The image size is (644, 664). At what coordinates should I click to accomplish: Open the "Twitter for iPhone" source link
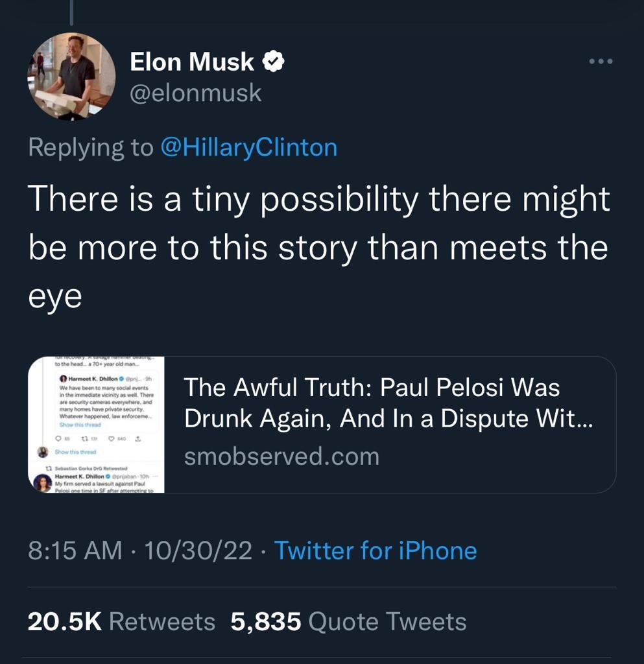click(x=376, y=551)
